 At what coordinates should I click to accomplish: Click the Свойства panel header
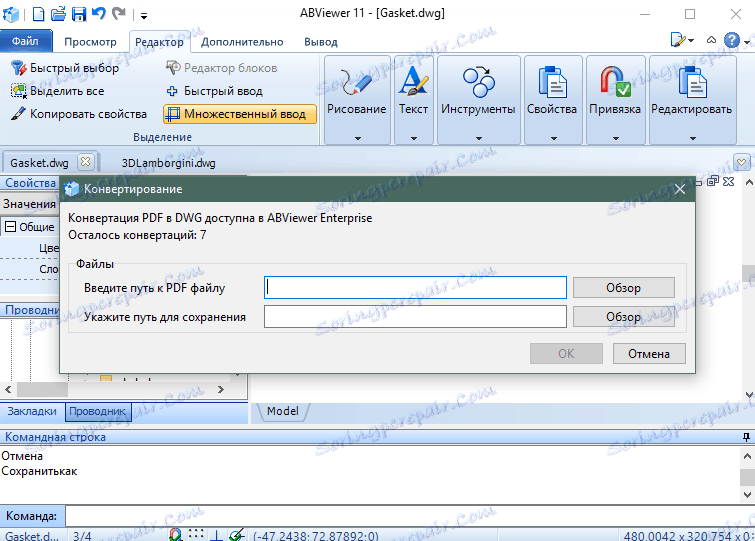point(30,183)
